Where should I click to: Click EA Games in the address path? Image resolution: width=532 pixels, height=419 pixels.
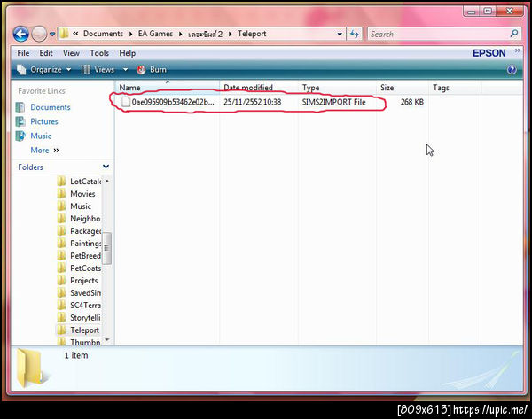click(155, 34)
